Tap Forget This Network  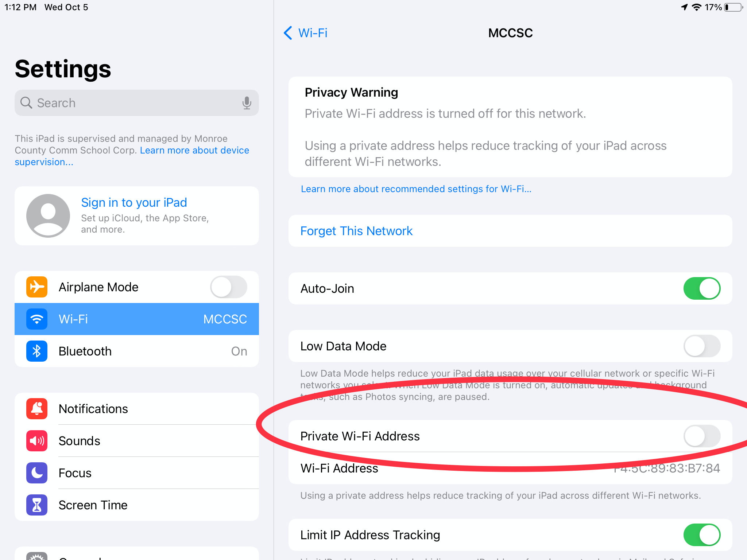point(356,231)
